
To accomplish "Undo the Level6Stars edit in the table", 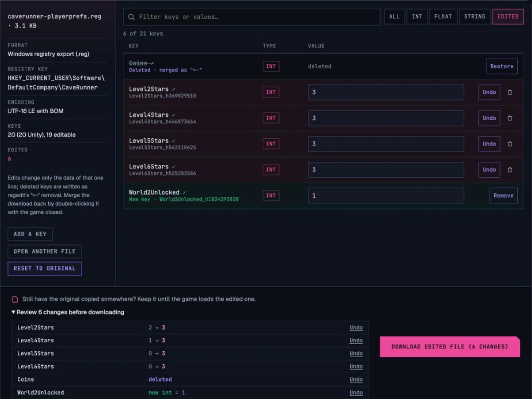I will point(489,169).
